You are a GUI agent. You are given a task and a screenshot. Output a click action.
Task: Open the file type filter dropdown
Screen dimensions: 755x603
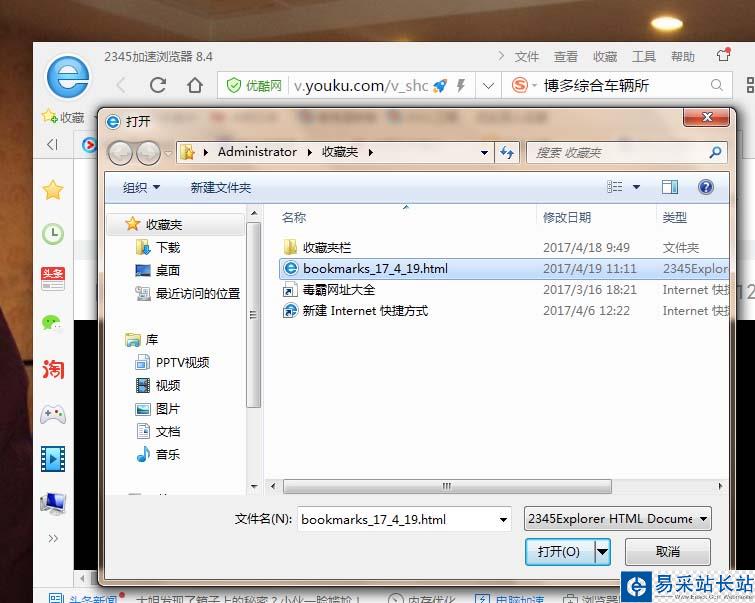[617, 519]
